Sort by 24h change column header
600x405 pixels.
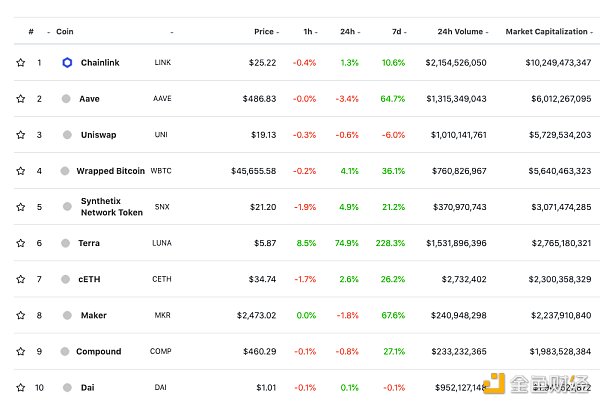(x=350, y=32)
